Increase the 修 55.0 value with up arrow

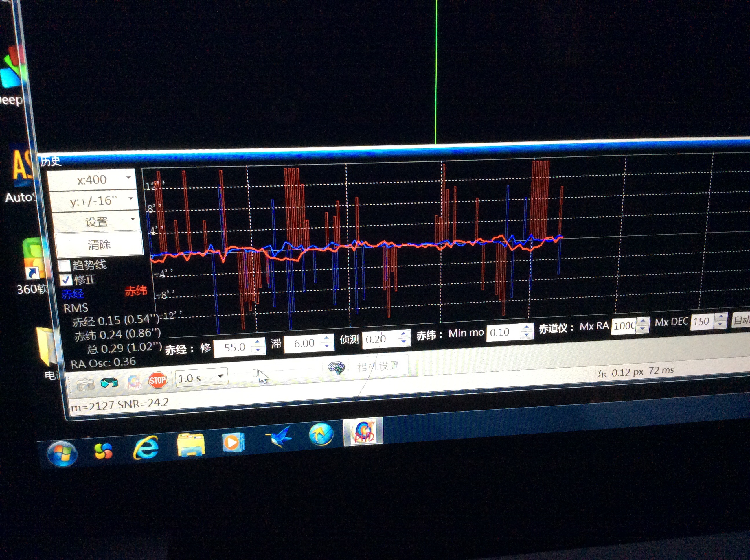click(x=258, y=342)
